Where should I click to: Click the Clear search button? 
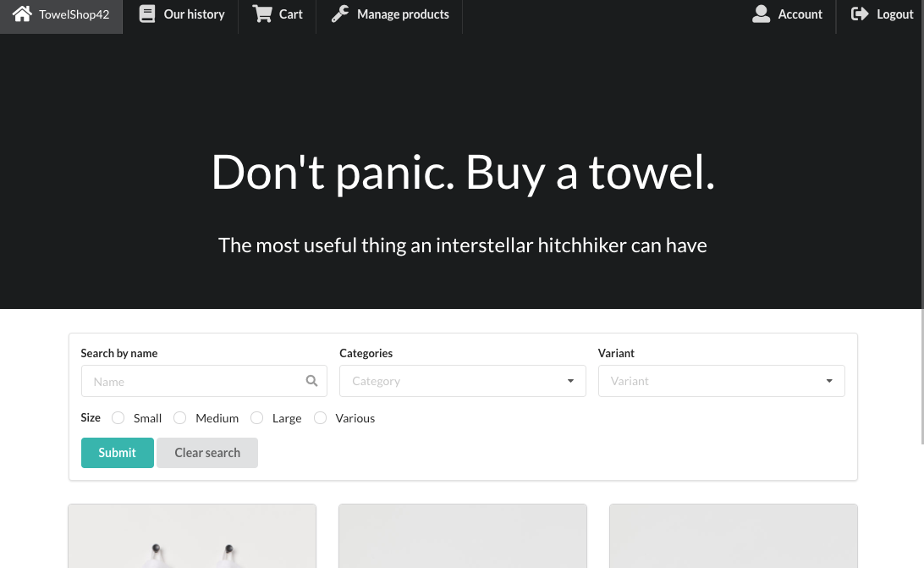point(207,452)
